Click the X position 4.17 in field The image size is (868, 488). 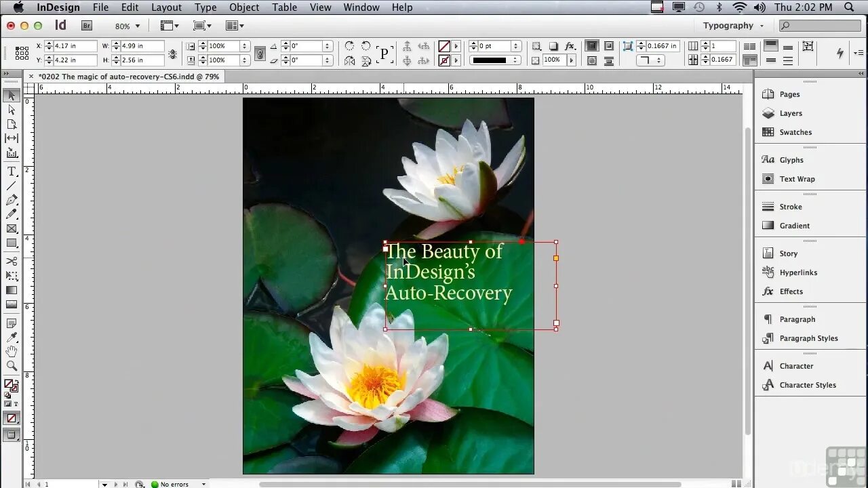click(74, 46)
